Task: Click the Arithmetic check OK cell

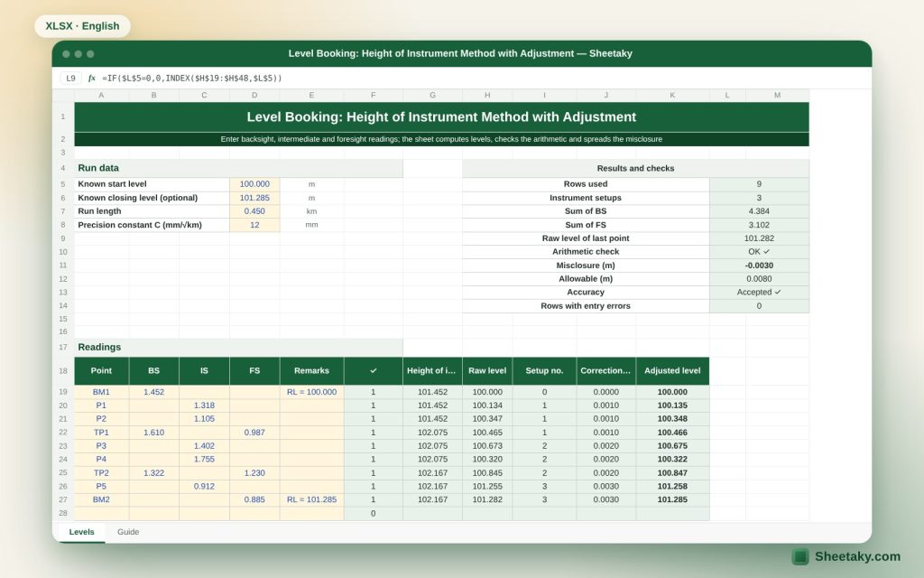Action: tap(759, 252)
